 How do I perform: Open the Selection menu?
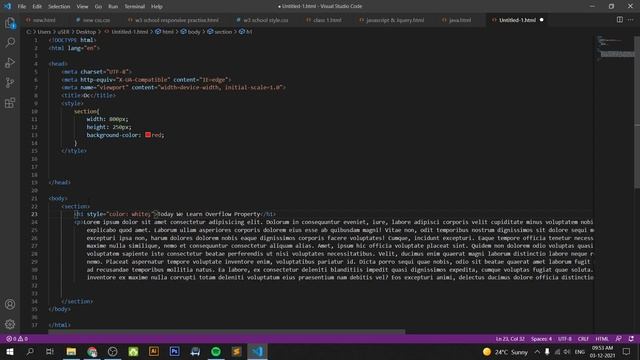tap(59, 7)
